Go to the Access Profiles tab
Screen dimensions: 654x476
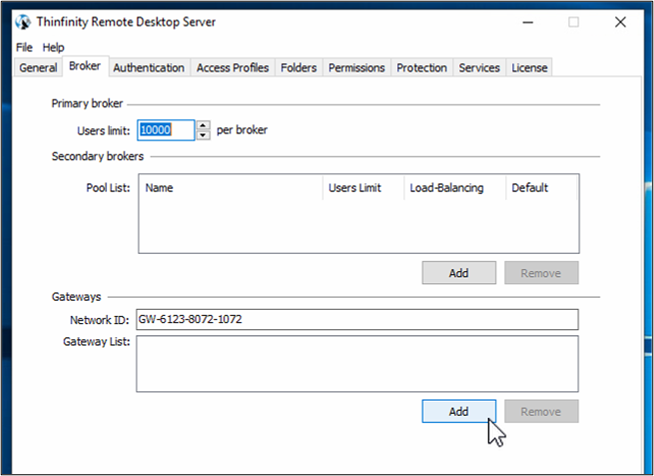[x=232, y=68]
